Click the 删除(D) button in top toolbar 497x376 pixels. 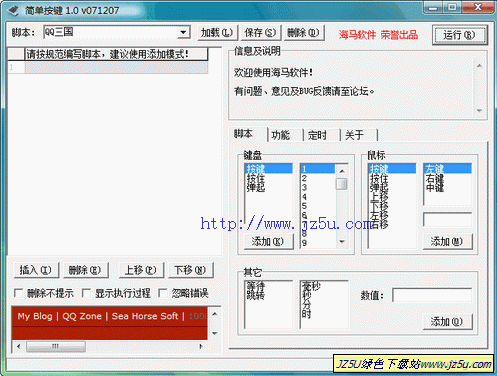[303, 33]
